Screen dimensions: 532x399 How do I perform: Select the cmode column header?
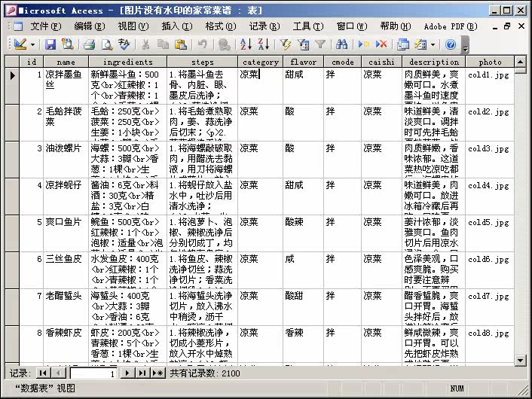(342, 62)
